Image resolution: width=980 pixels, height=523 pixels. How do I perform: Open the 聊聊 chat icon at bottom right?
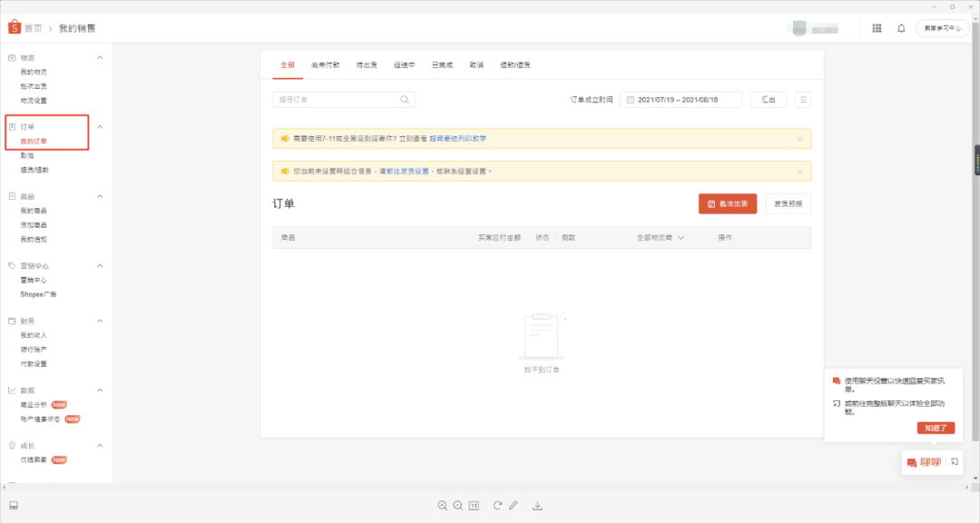click(x=910, y=462)
